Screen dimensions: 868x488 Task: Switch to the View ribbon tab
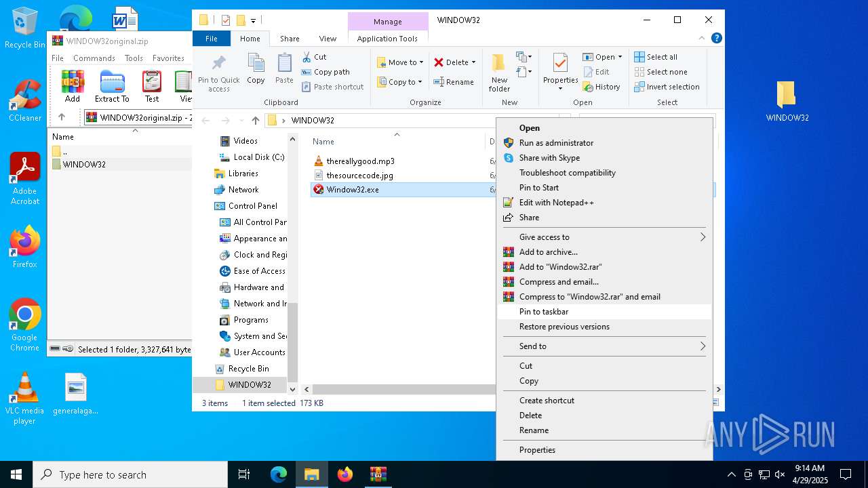point(328,39)
